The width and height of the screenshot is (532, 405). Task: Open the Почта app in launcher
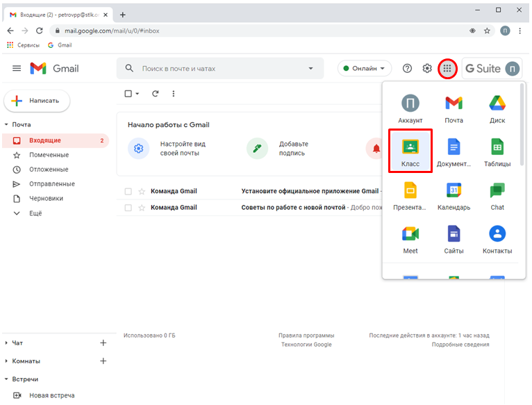[454, 109]
